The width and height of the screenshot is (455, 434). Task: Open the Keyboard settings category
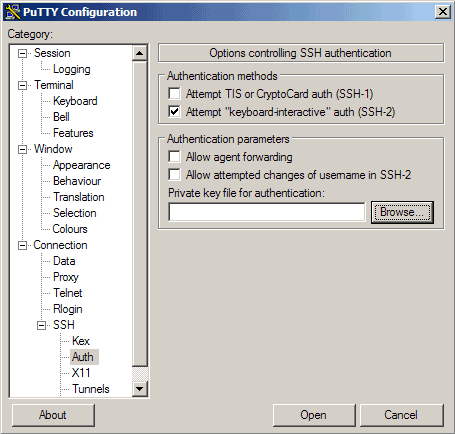click(75, 101)
